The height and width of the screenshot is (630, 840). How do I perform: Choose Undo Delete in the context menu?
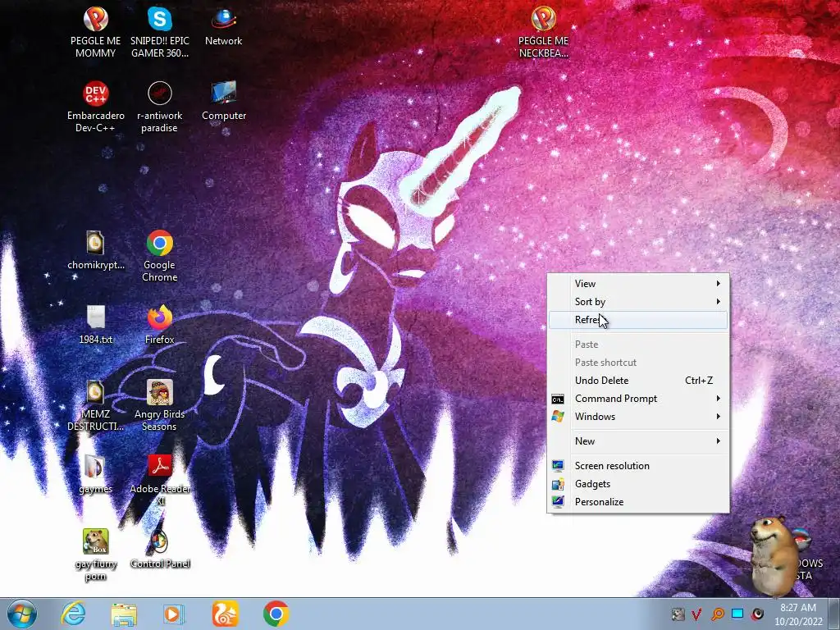(638, 381)
